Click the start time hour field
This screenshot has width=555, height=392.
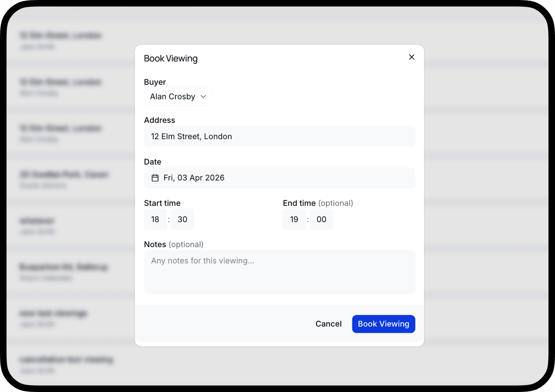155,219
